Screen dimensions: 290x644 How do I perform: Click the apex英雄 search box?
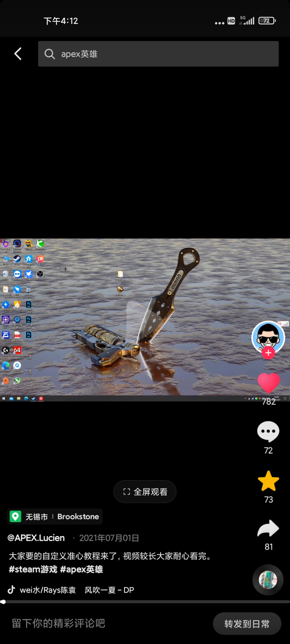(158, 54)
